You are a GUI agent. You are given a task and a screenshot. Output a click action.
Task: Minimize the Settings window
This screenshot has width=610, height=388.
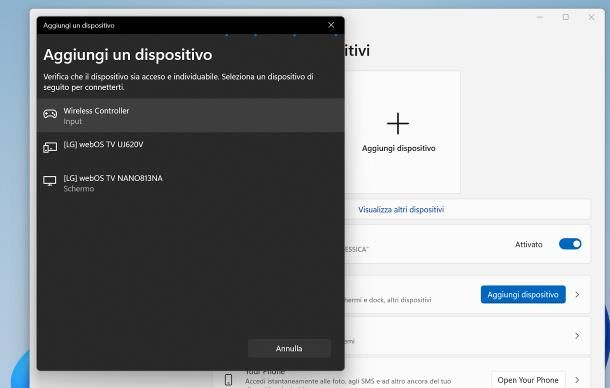(540, 17)
